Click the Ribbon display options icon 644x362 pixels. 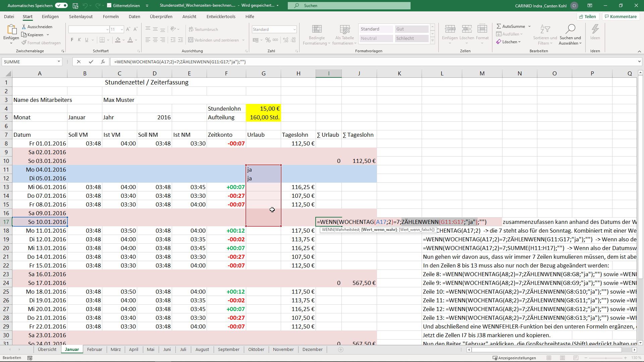point(590,6)
